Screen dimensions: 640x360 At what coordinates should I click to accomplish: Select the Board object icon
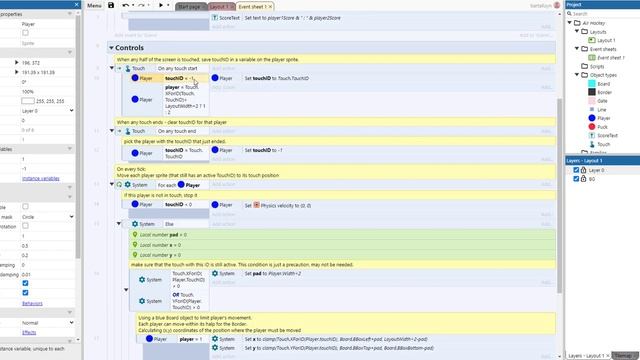(592, 84)
